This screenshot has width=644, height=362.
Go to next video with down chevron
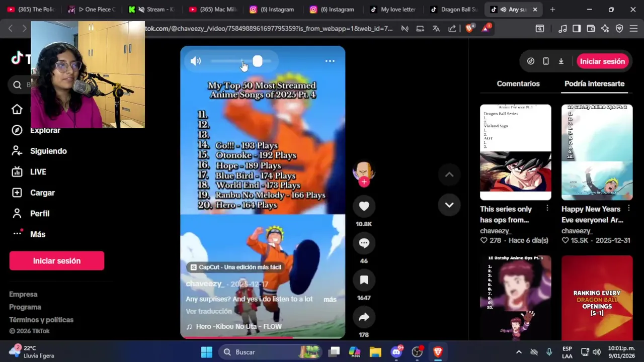[x=449, y=205]
